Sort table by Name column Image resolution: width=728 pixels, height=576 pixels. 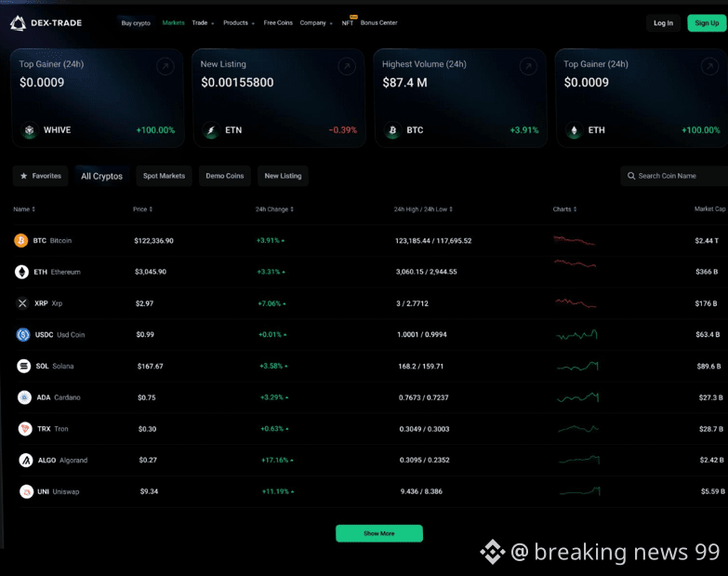click(x=24, y=209)
